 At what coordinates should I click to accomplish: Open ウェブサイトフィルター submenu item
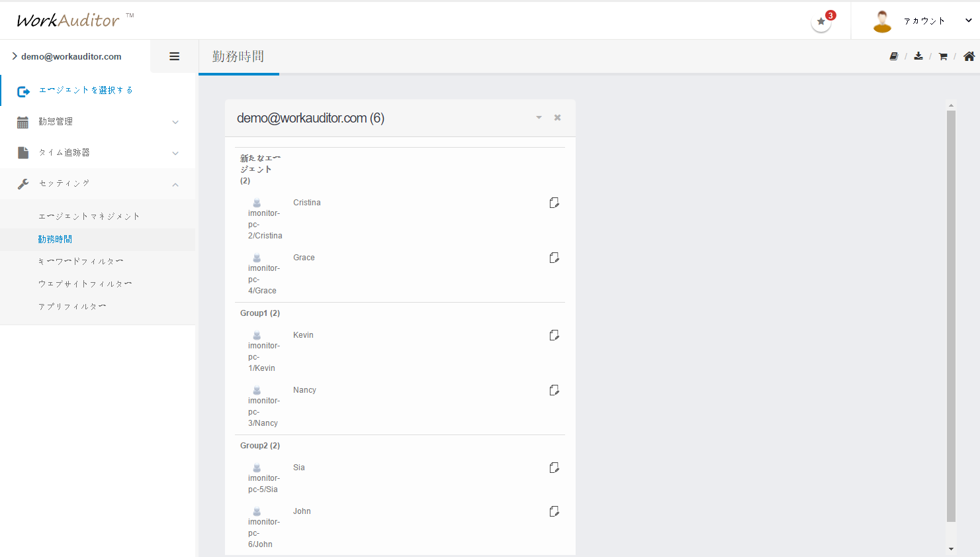pyautogui.click(x=85, y=284)
